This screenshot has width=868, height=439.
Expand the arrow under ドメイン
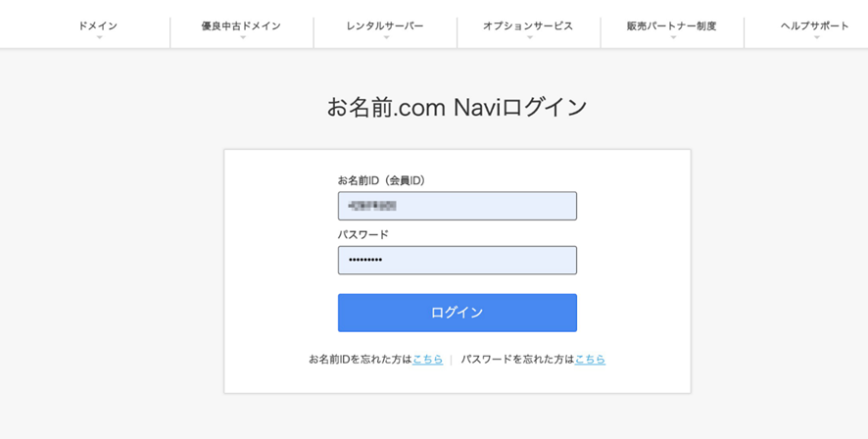[x=100, y=37]
